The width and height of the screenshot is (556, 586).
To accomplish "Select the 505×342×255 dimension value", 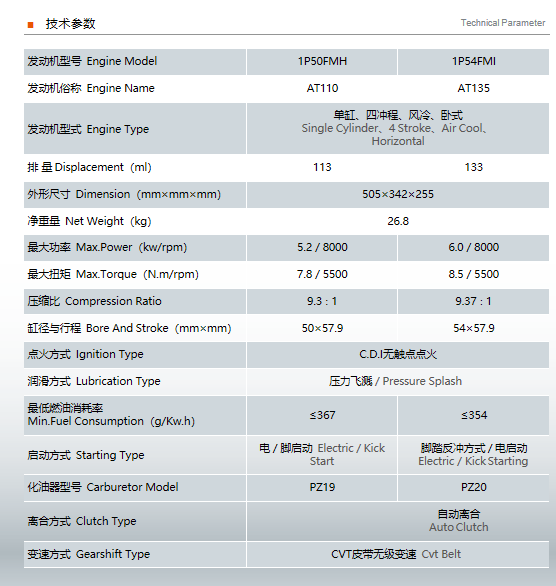I will coord(398,194).
